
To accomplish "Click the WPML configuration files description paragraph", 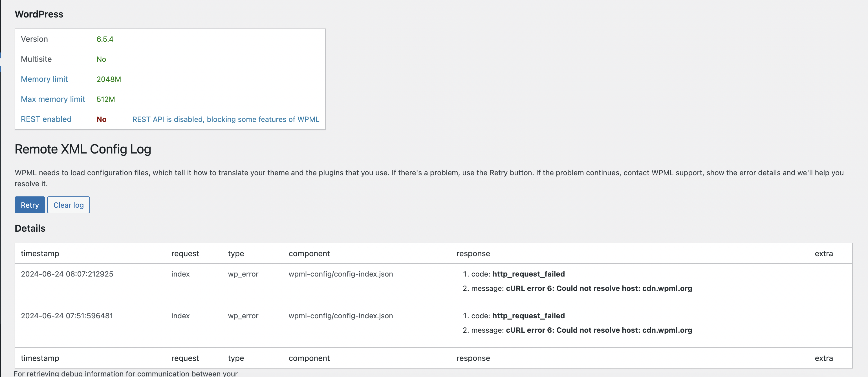I will (429, 178).
